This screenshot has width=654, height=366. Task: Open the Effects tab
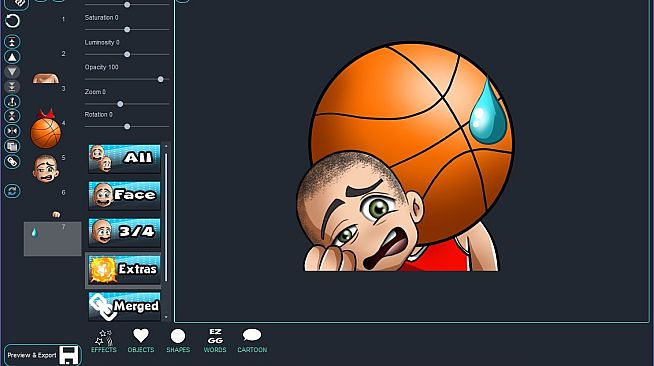[103, 341]
